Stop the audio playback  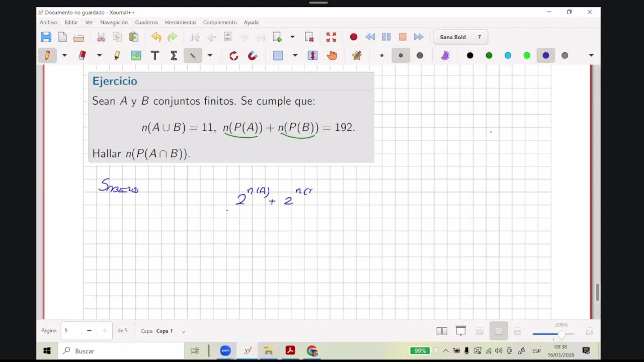point(403,37)
